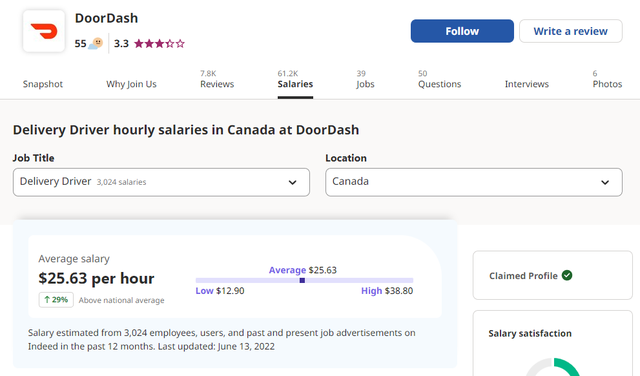Select the Interviews tab
This screenshot has height=376, width=640.
(x=527, y=84)
